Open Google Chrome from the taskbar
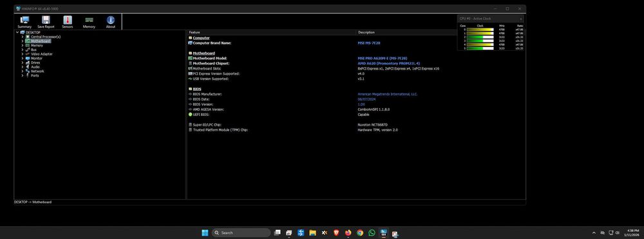The height and width of the screenshot is (239, 644). pyautogui.click(x=360, y=233)
